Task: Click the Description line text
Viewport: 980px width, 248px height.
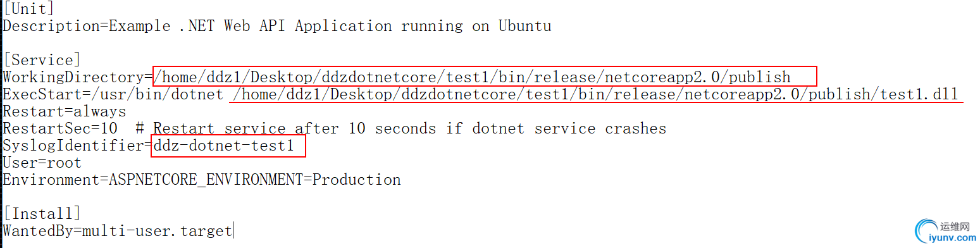Action: click(277, 26)
